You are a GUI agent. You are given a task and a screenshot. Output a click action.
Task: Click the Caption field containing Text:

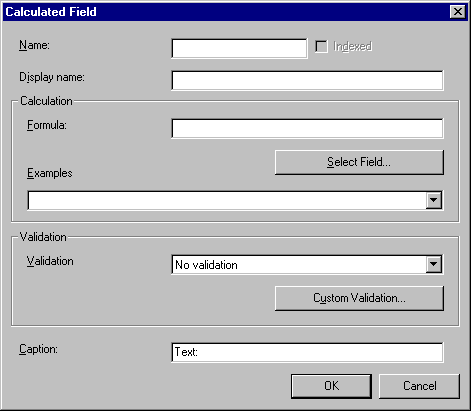click(x=307, y=352)
